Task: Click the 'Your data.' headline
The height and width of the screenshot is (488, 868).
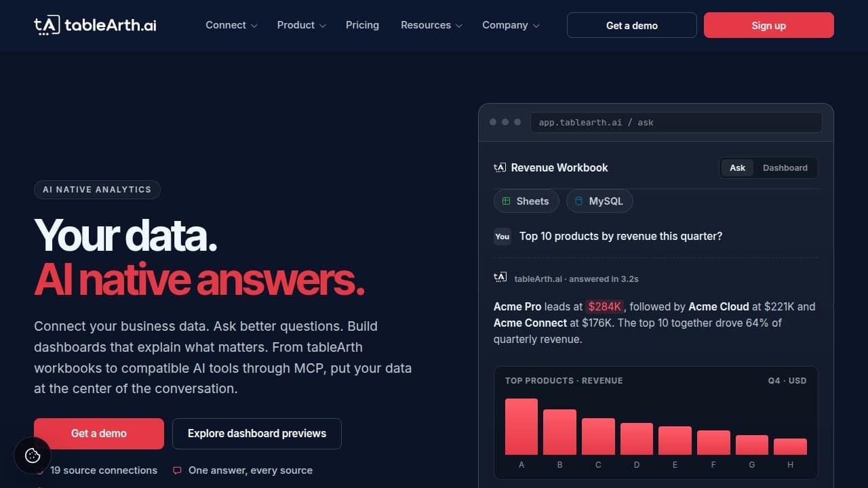Action: [x=125, y=235]
